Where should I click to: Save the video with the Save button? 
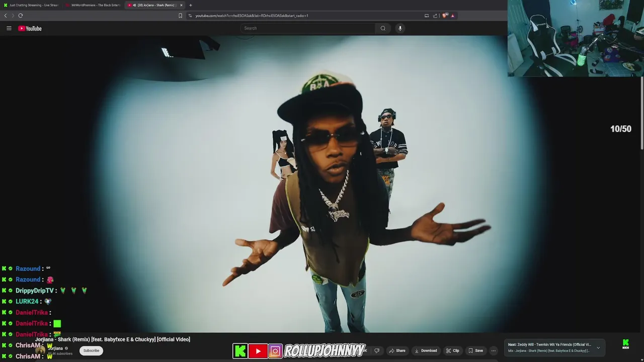475,350
